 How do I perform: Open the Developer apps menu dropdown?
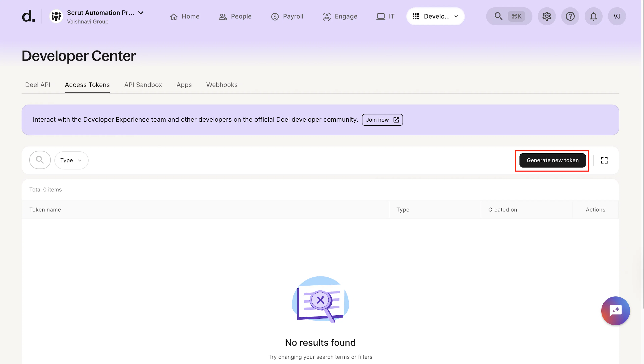[x=435, y=16]
